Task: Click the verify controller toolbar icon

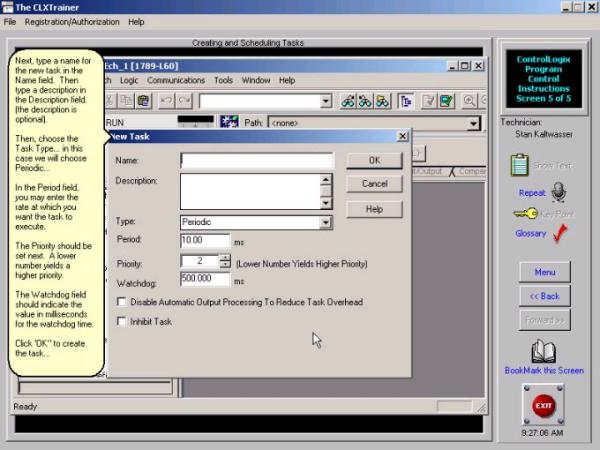Action: click(446, 101)
